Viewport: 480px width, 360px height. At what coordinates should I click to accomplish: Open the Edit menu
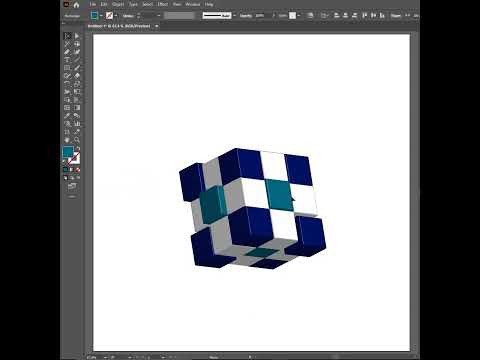104,4
